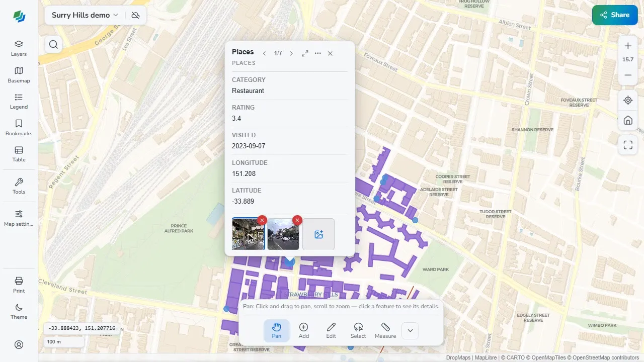Activate the Select tool

[x=358, y=330]
